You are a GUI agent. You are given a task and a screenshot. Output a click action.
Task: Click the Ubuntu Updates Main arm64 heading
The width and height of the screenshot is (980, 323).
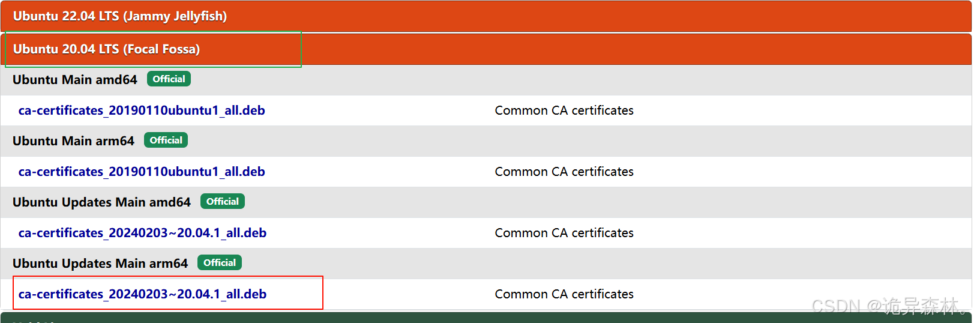tap(100, 264)
